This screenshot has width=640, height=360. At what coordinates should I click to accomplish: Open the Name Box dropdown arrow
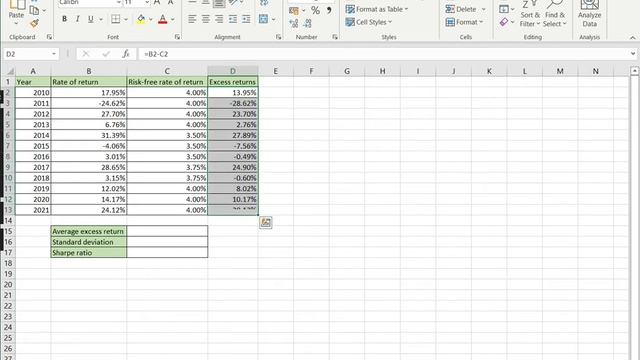coord(53,54)
